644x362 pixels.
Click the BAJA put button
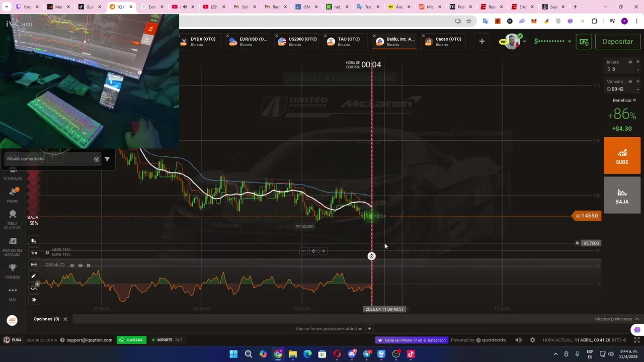pos(622,195)
